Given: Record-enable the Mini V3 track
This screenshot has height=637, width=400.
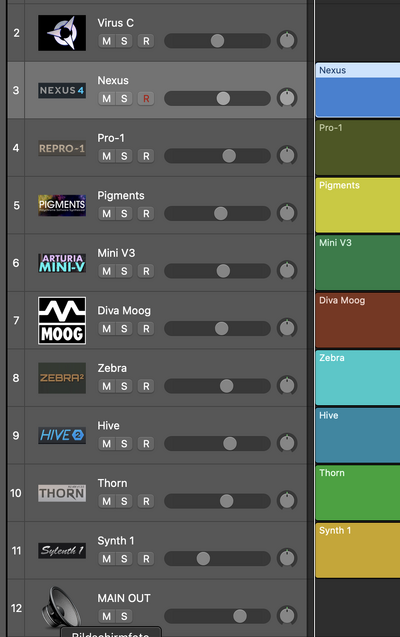Looking at the screenshot, I should pyautogui.click(x=146, y=271).
